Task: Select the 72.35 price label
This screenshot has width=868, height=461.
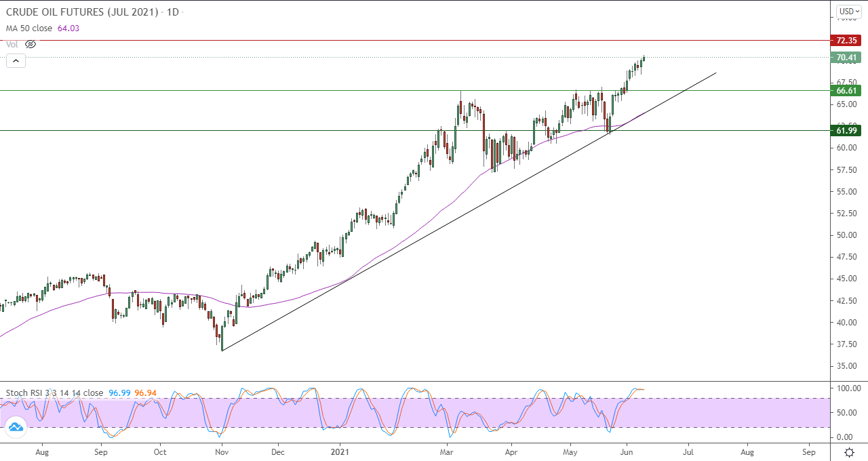Action: pyautogui.click(x=846, y=41)
